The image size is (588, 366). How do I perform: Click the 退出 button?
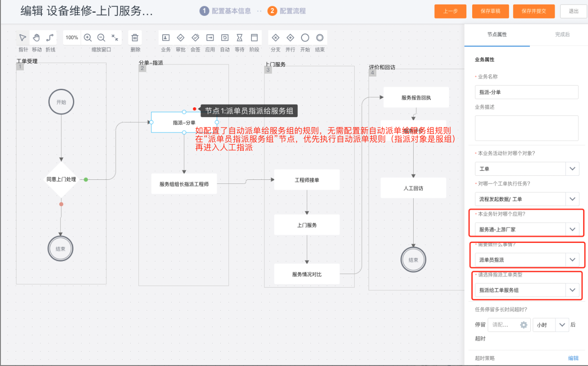click(574, 11)
